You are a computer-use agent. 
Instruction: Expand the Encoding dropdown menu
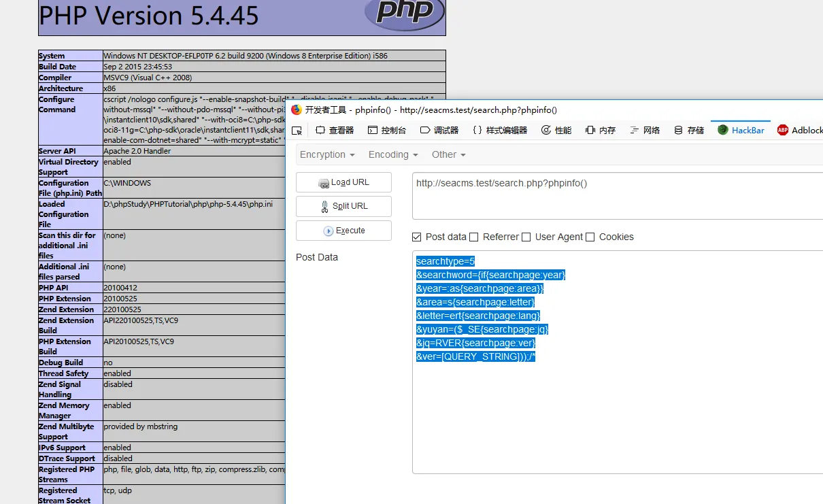point(393,154)
